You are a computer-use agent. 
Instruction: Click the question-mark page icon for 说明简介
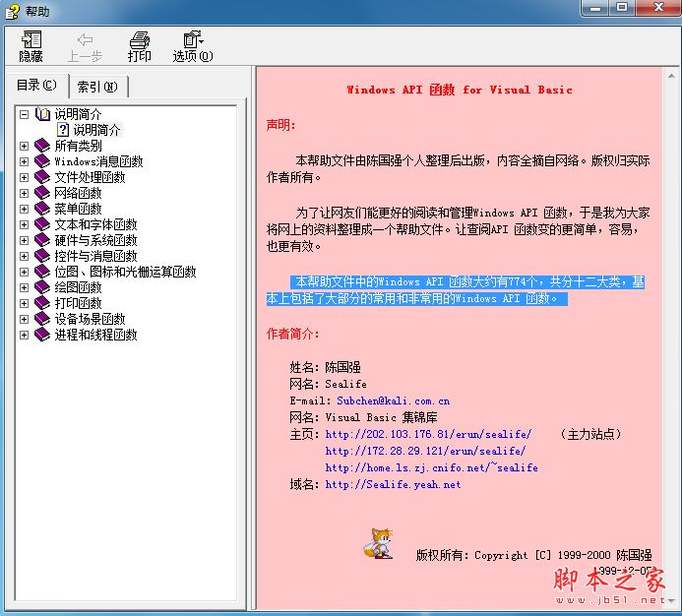coord(63,130)
